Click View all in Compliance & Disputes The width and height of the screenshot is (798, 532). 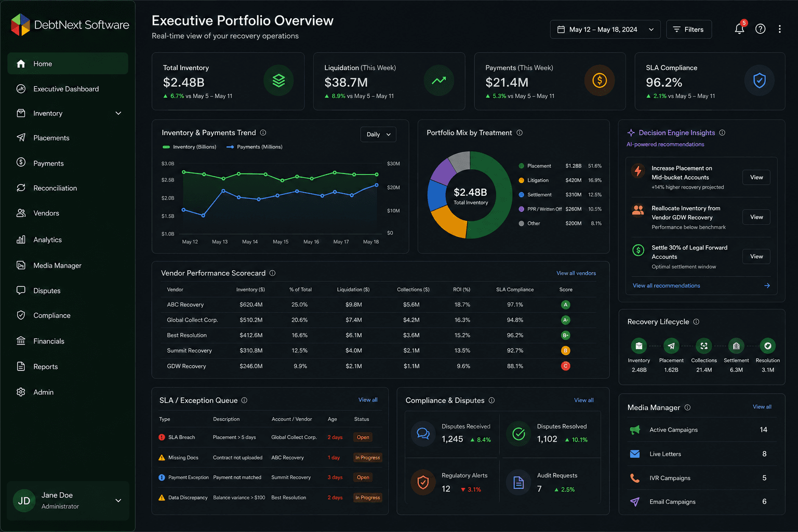[x=583, y=400]
